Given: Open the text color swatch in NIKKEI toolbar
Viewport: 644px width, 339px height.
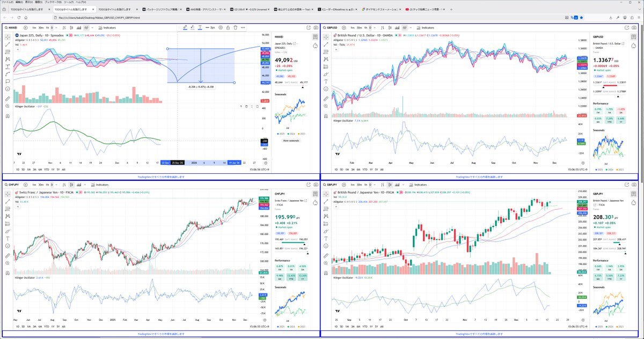Looking at the screenshot, I should coord(200,27).
